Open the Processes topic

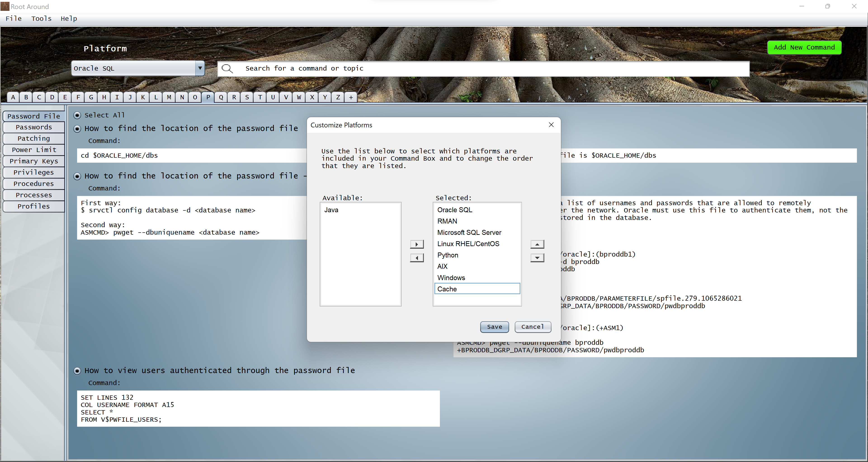click(34, 195)
